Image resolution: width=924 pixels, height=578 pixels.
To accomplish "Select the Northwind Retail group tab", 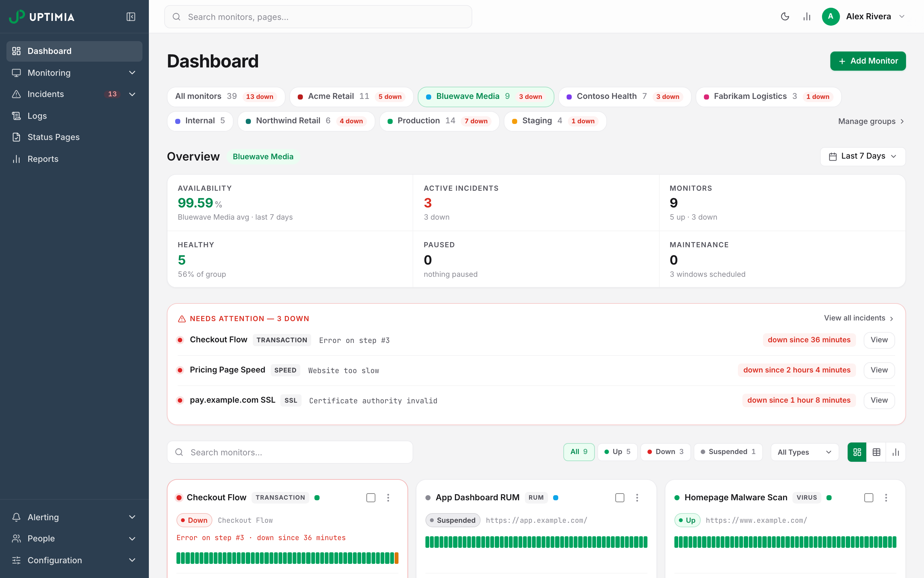I will [306, 121].
